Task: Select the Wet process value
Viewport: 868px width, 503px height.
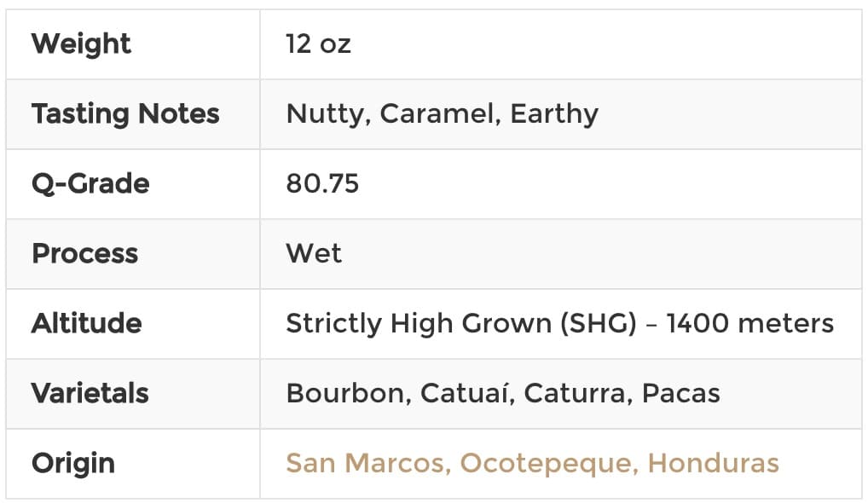Action: point(314,253)
